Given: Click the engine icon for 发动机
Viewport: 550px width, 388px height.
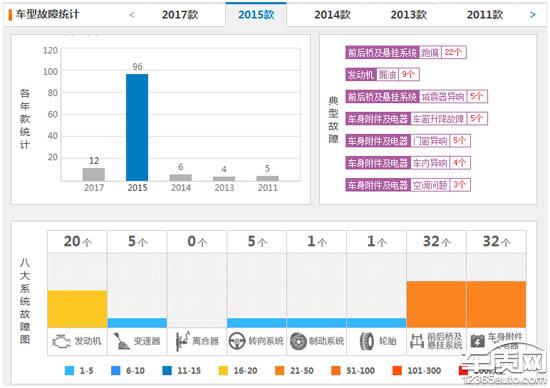Looking at the screenshot, I should pos(61,341).
